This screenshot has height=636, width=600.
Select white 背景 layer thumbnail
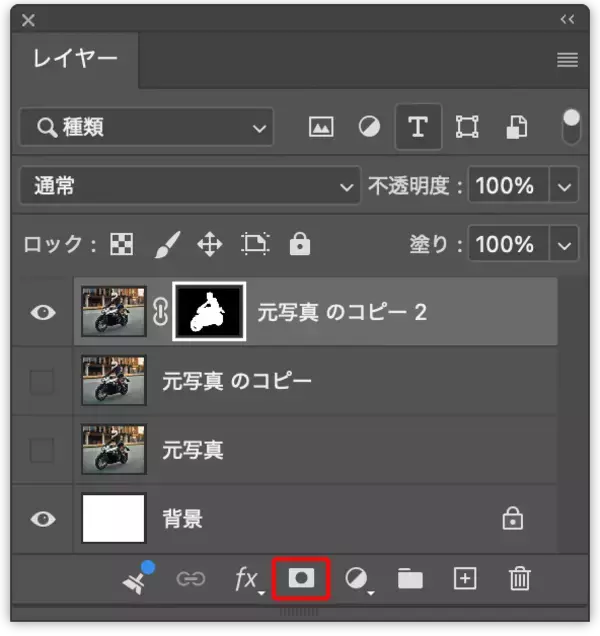point(113,518)
